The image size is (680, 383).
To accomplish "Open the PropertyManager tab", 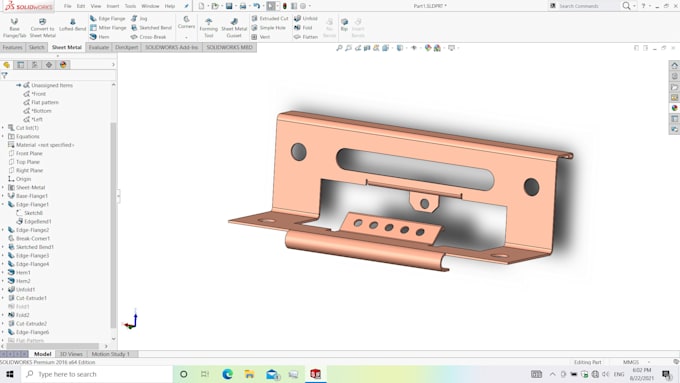I will click(20, 65).
